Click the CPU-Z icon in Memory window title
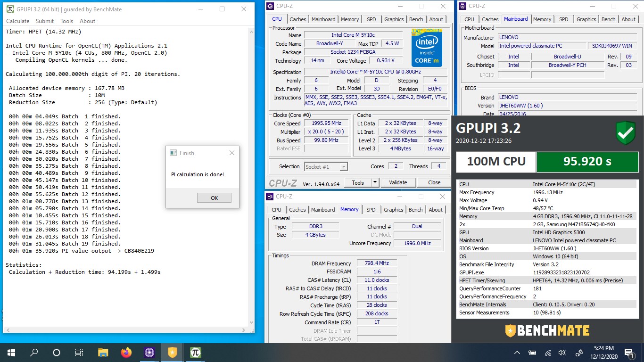This screenshot has width=644, height=362. pyautogui.click(x=270, y=196)
